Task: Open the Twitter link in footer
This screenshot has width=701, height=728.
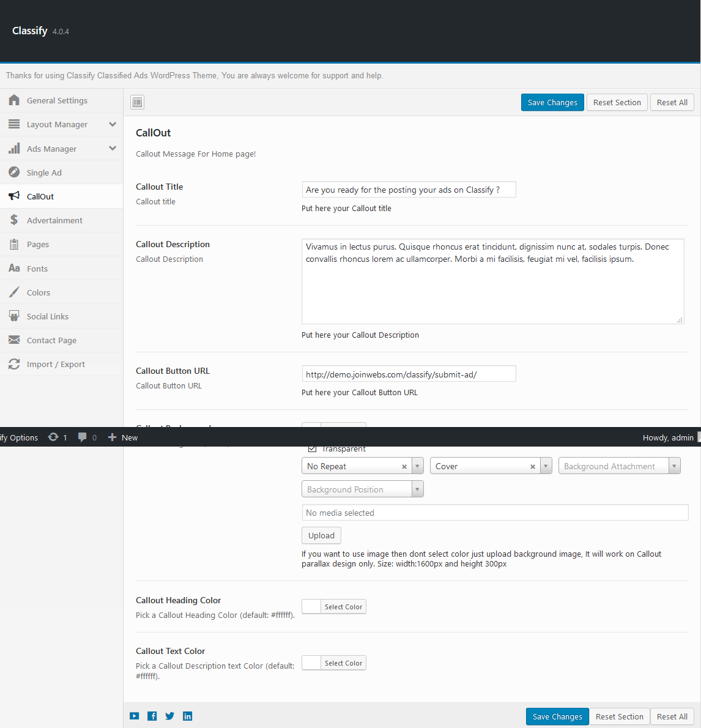Action: pyautogui.click(x=170, y=716)
